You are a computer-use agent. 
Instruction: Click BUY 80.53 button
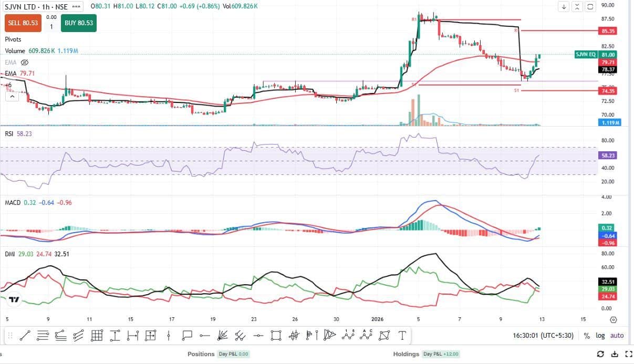[79, 23]
